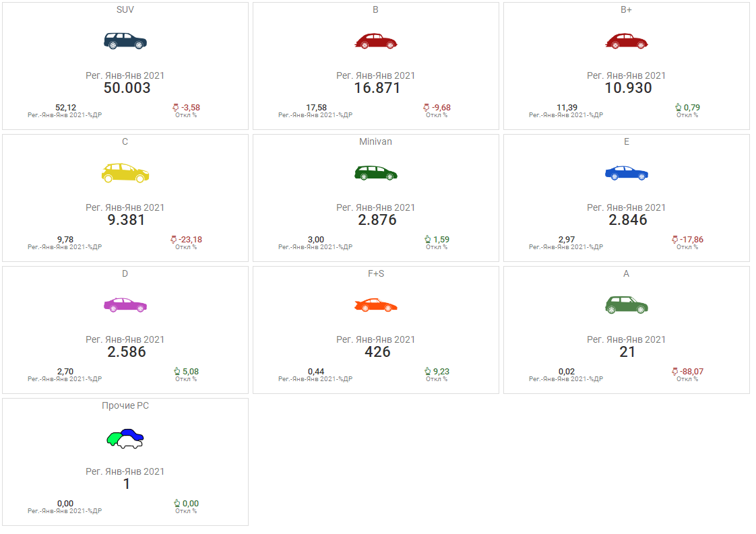Viewport: 756px width, 534px height.
Task: Click the SUV card title
Action: click(x=125, y=10)
